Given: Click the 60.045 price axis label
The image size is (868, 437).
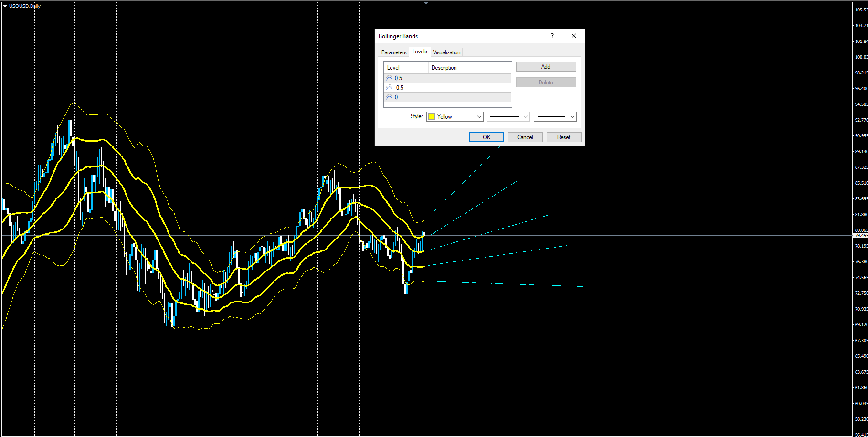Looking at the screenshot, I should [x=861, y=404].
